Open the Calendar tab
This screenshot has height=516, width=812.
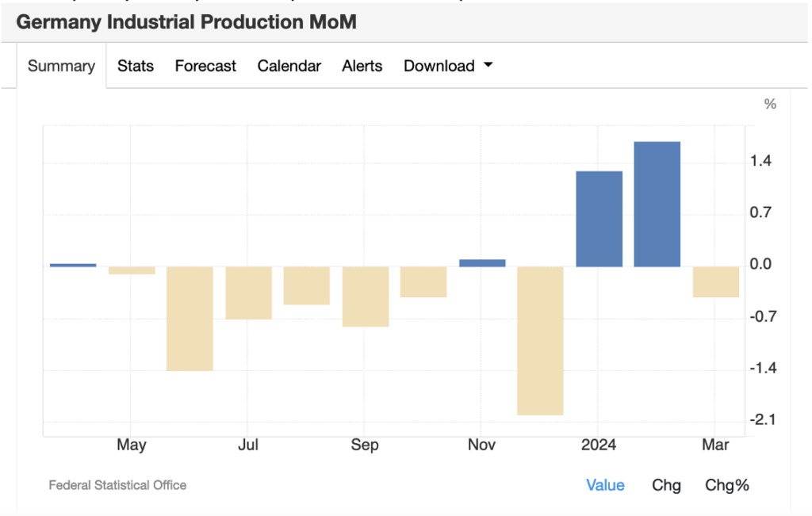click(289, 67)
